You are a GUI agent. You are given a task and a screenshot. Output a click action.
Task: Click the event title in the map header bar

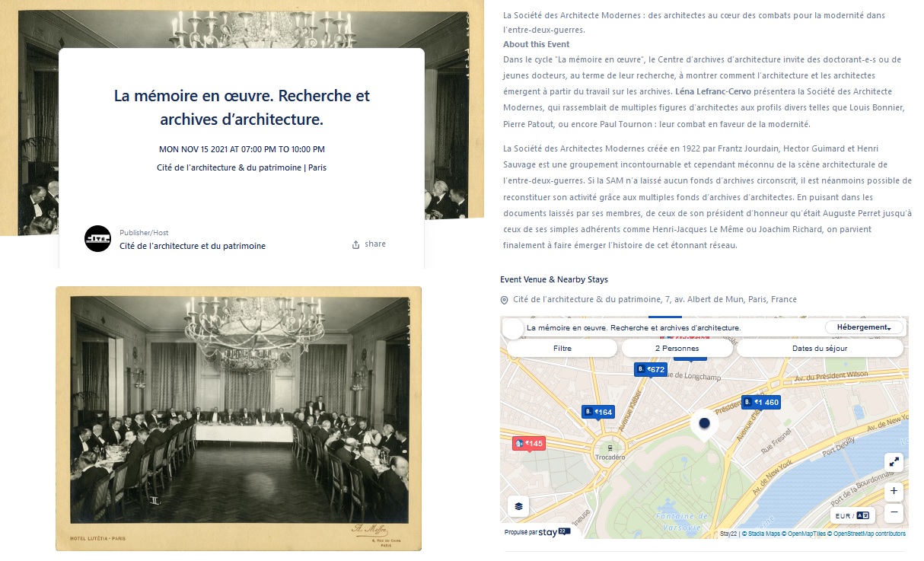pos(633,328)
